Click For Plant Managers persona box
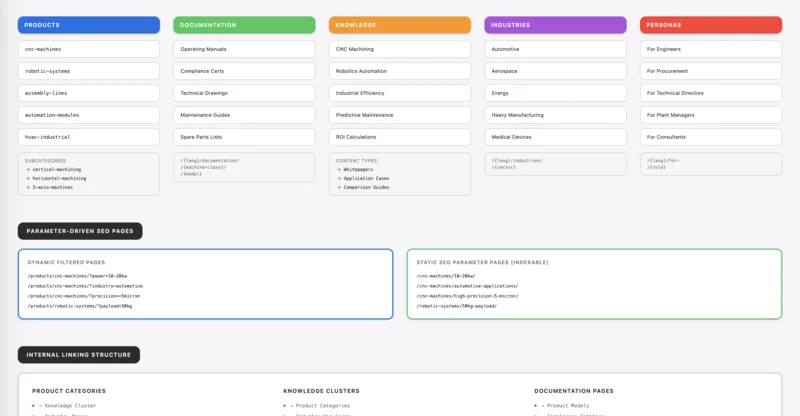800x416 pixels. pos(711,115)
